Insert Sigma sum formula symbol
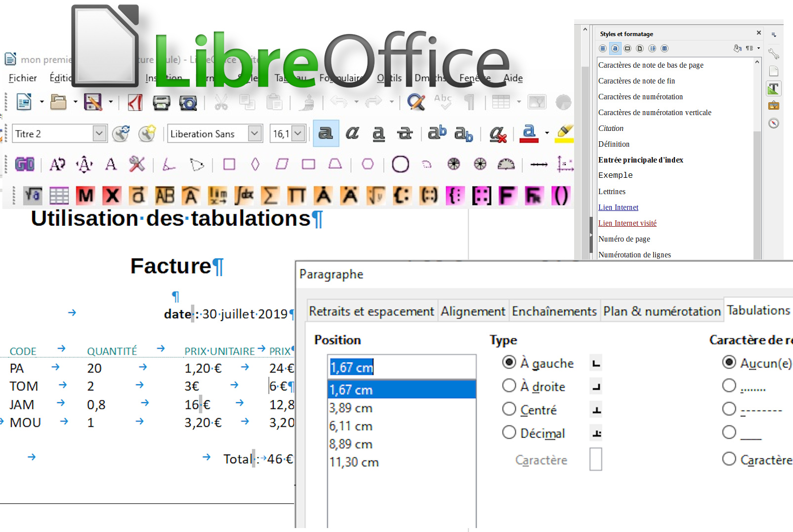This screenshot has height=532, width=793. [x=270, y=196]
